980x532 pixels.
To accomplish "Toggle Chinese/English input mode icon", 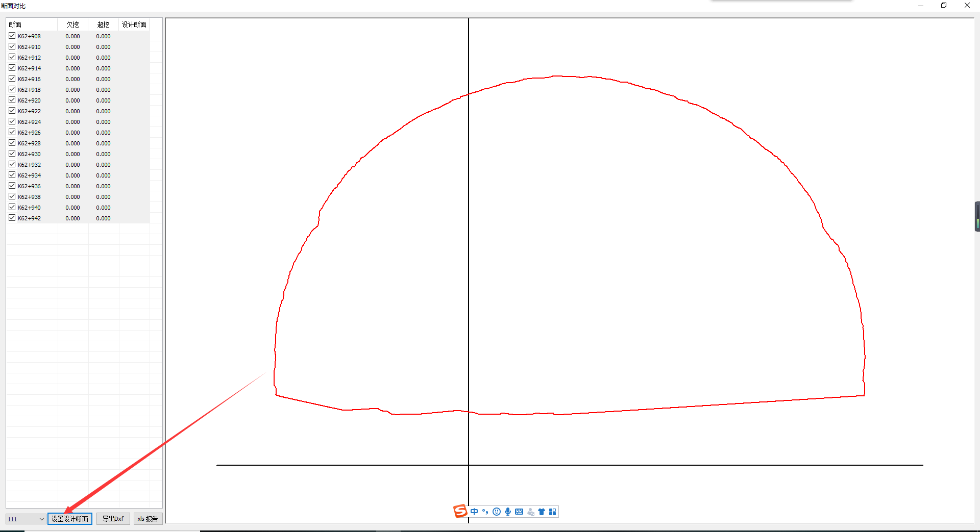I will pyautogui.click(x=474, y=512).
